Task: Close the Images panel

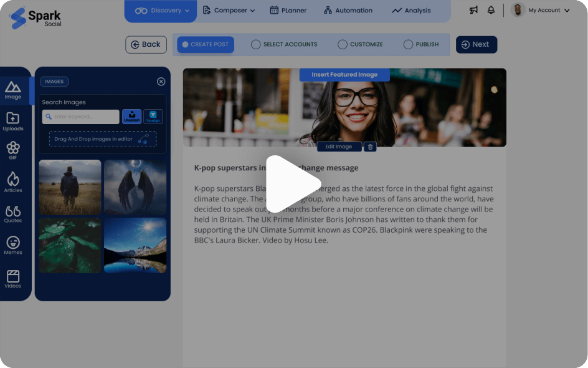Action: pyautogui.click(x=161, y=82)
